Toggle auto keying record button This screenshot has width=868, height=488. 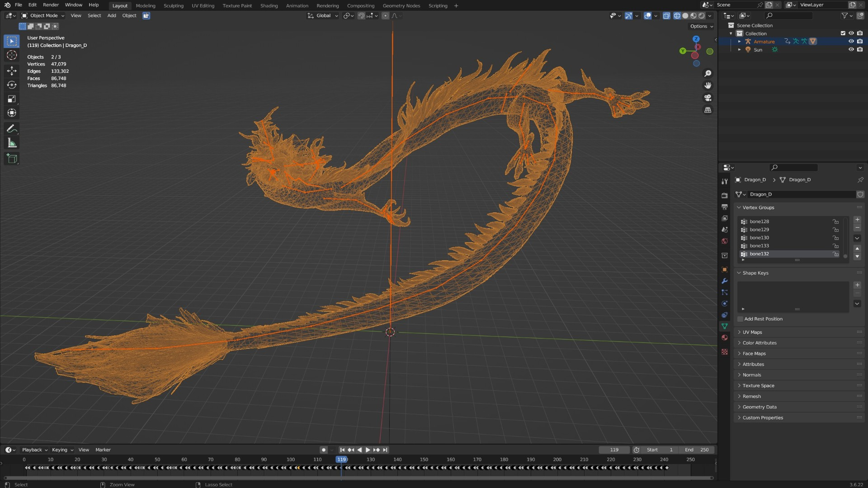[x=324, y=450]
